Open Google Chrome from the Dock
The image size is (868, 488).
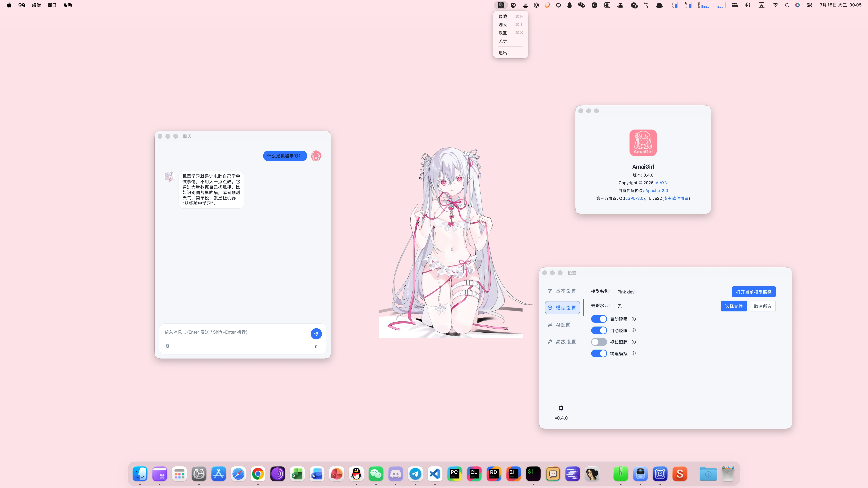coord(258,474)
